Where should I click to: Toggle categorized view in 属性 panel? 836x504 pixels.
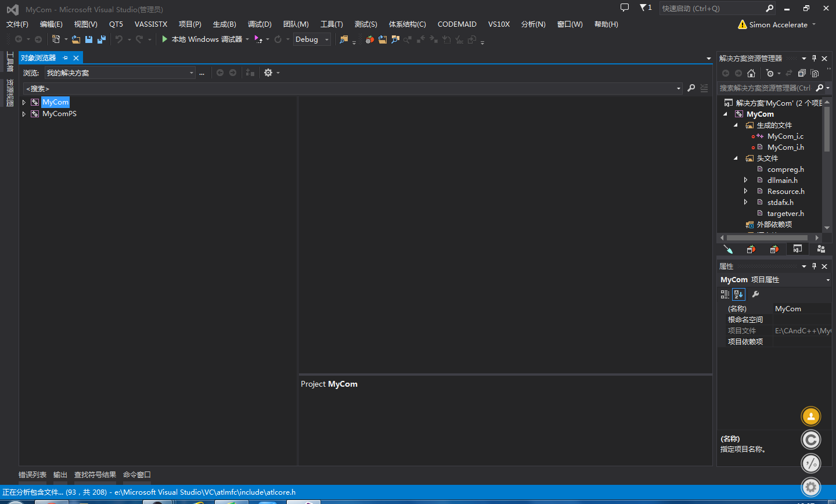(725, 294)
